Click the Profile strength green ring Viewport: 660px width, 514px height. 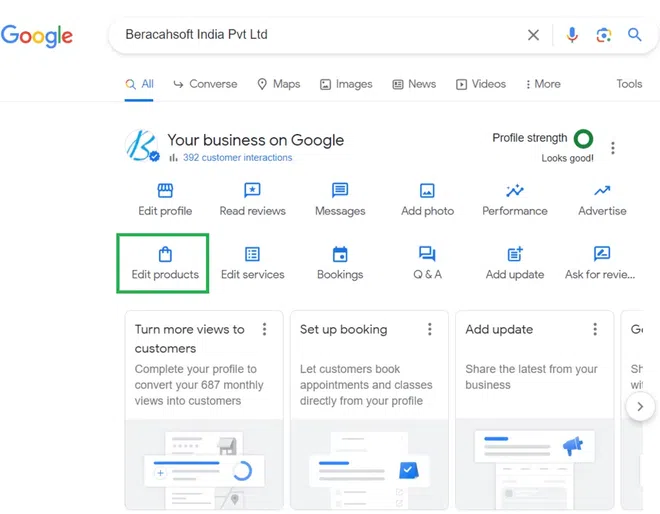coord(583,139)
